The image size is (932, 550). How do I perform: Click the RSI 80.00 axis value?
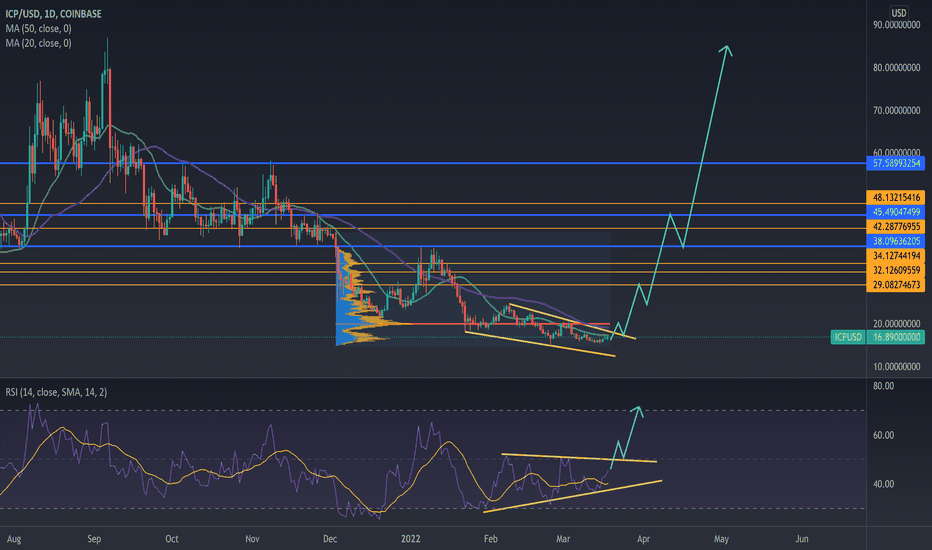click(883, 386)
